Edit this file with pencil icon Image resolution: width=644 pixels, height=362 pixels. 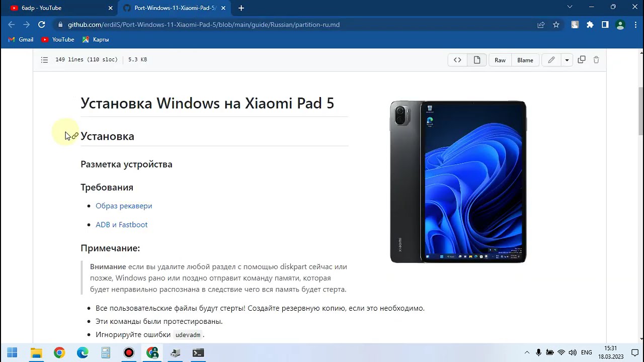[551, 60]
